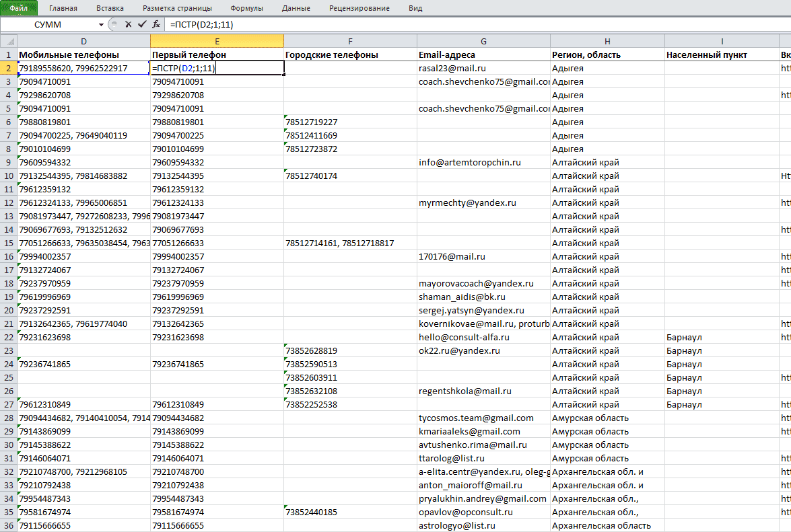Select Барнаул in row 22
This screenshot has height=532, width=791.
722,337
